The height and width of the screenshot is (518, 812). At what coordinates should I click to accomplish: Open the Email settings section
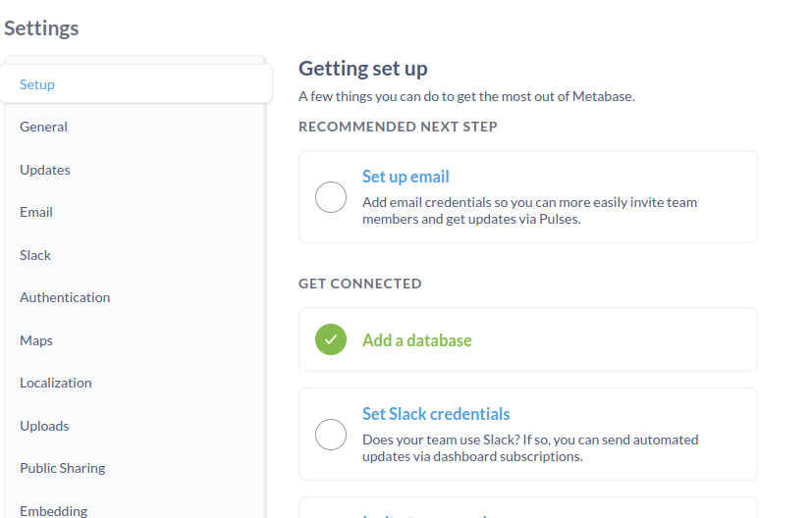click(x=135, y=212)
